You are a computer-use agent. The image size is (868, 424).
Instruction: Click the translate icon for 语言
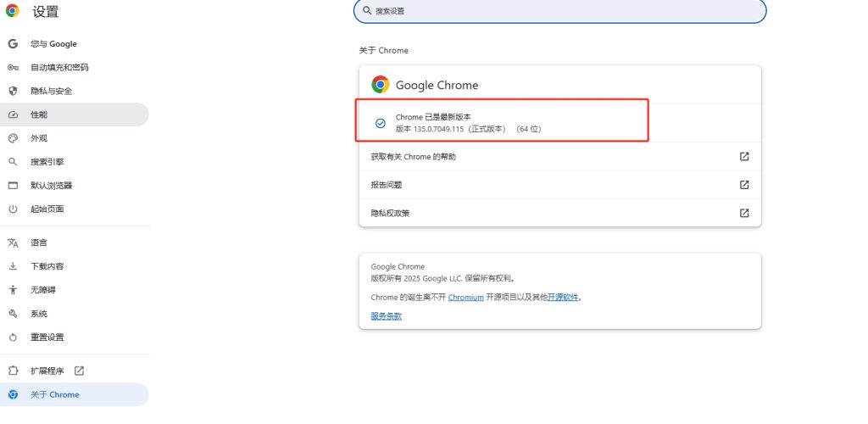pos(13,243)
